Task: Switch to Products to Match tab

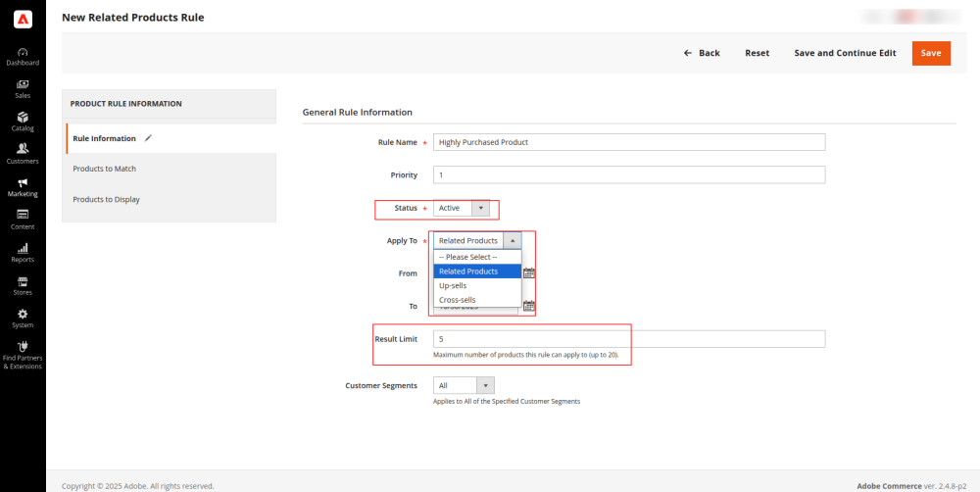Action: click(105, 169)
